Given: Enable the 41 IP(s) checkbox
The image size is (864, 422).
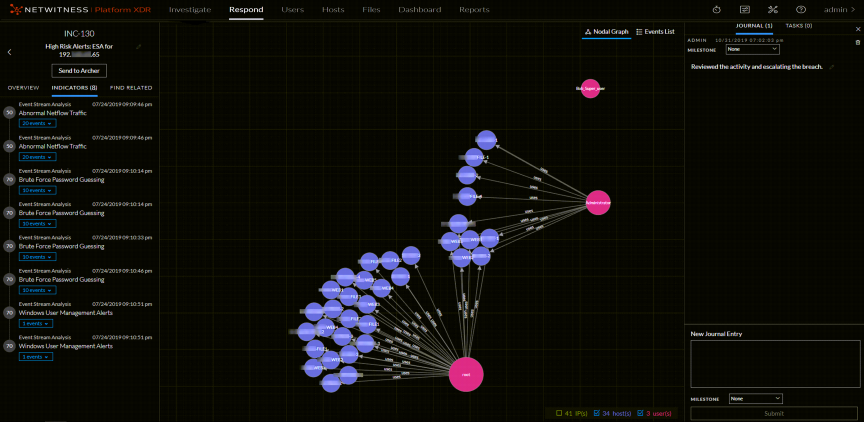Looking at the screenshot, I should [x=559, y=413].
